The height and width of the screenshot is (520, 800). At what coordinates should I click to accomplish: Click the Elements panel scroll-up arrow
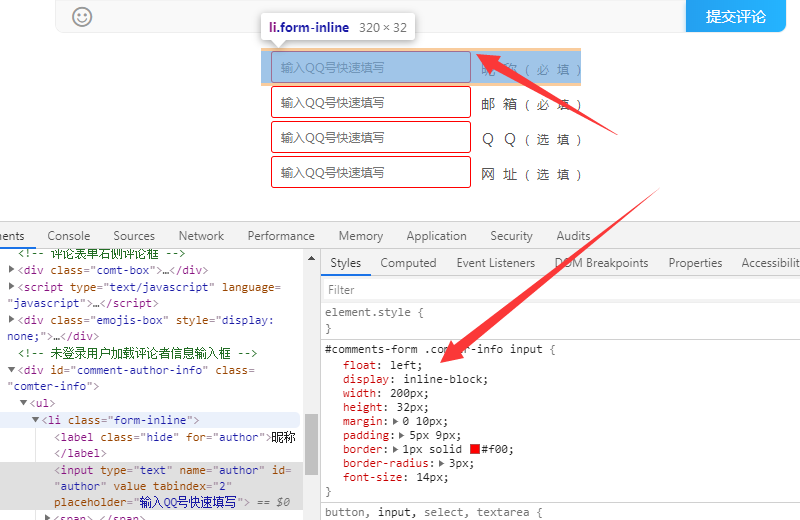[312, 258]
